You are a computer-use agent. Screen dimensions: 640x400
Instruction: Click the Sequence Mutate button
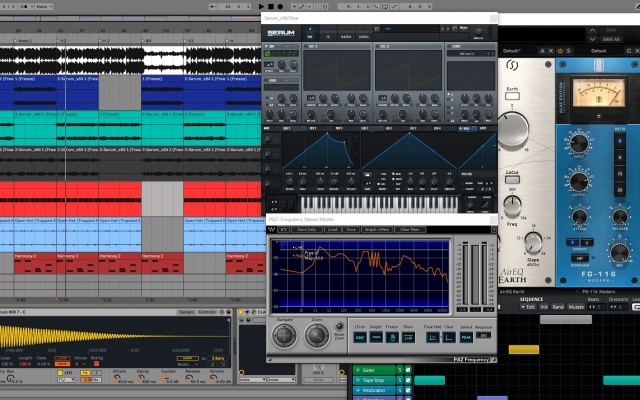tap(576, 307)
